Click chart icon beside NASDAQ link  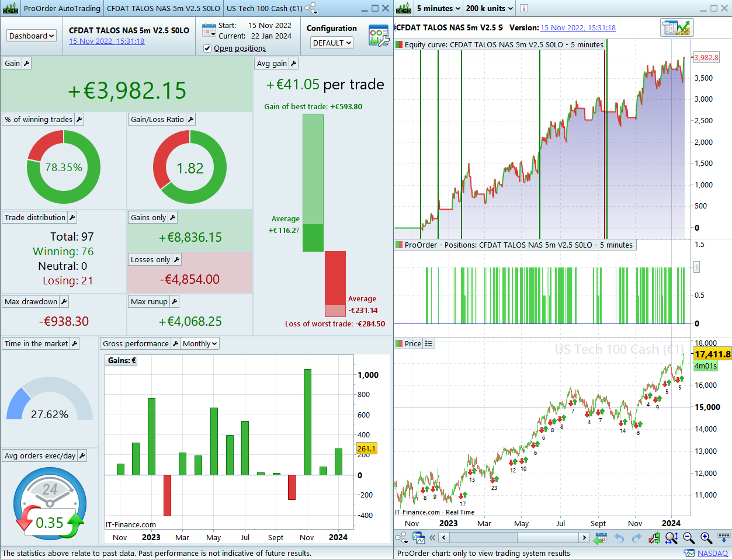[689, 554]
